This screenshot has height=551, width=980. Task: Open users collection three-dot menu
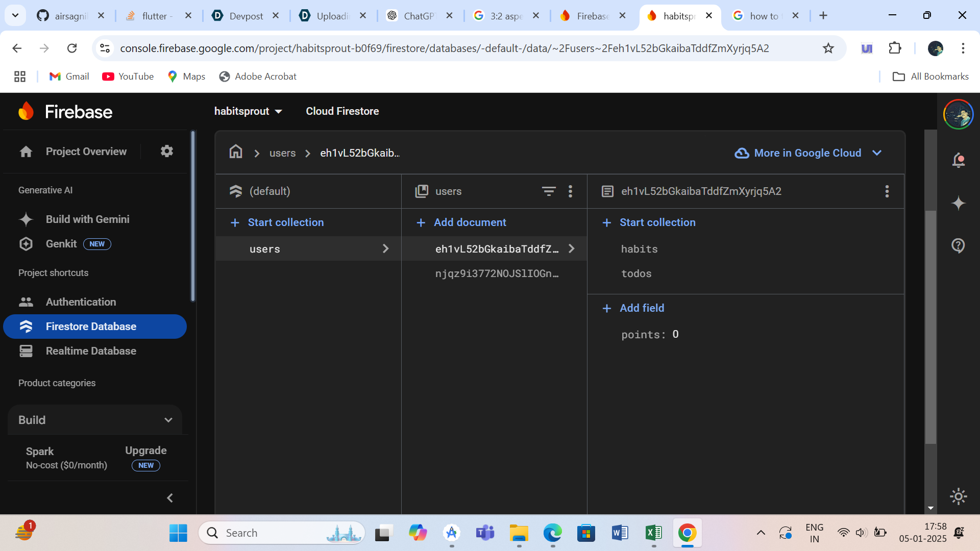click(570, 191)
